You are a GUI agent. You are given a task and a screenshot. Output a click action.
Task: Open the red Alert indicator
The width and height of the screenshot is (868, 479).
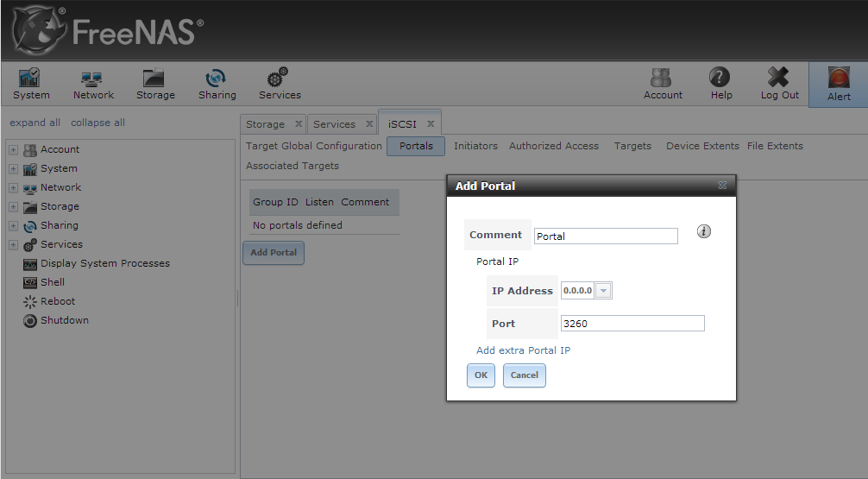pos(839,78)
